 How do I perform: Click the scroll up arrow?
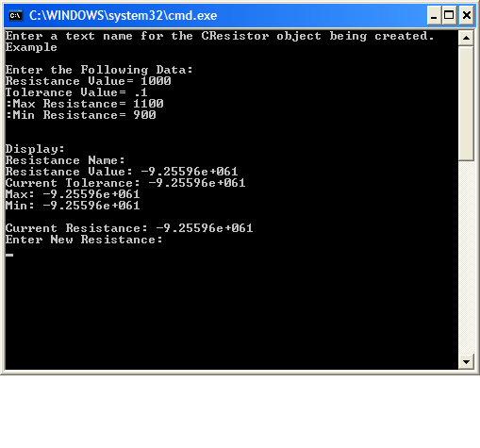click(x=466, y=38)
